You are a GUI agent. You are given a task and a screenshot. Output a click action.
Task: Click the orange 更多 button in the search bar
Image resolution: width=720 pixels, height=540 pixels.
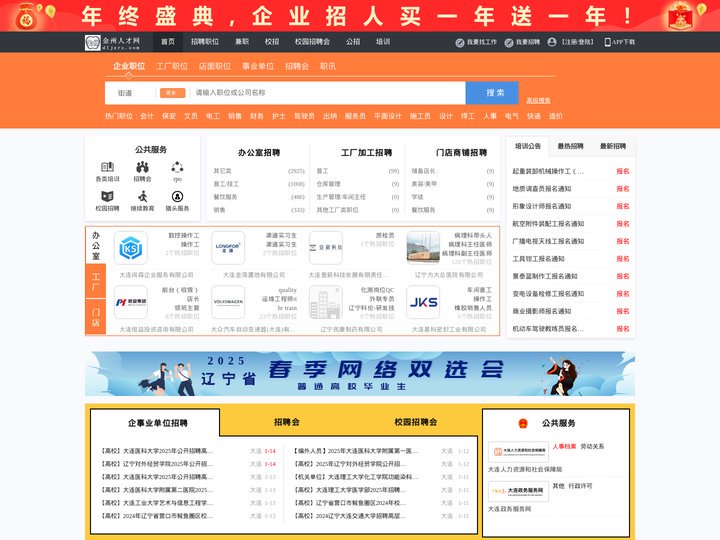pyautogui.click(x=172, y=93)
